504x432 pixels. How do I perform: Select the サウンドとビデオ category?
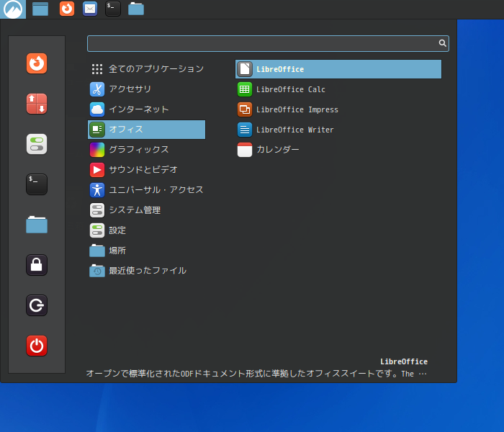click(x=147, y=170)
